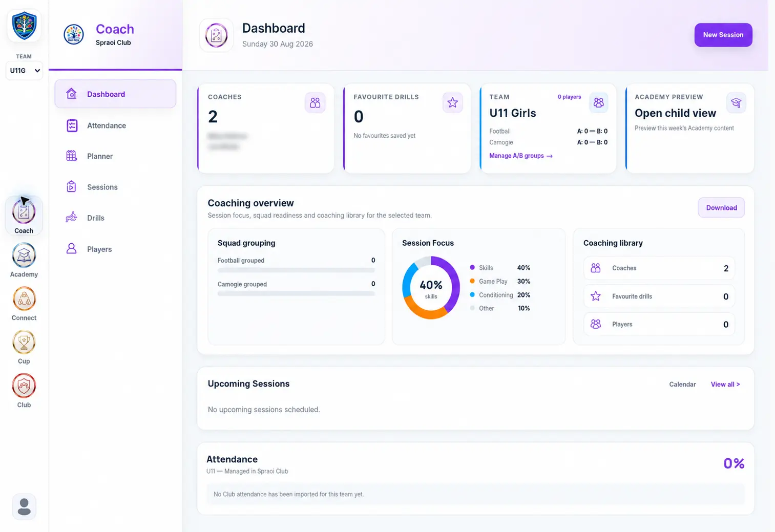Open the Connect module icon
The height and width of the screenshot is (532, 775).
click(24, 299)
